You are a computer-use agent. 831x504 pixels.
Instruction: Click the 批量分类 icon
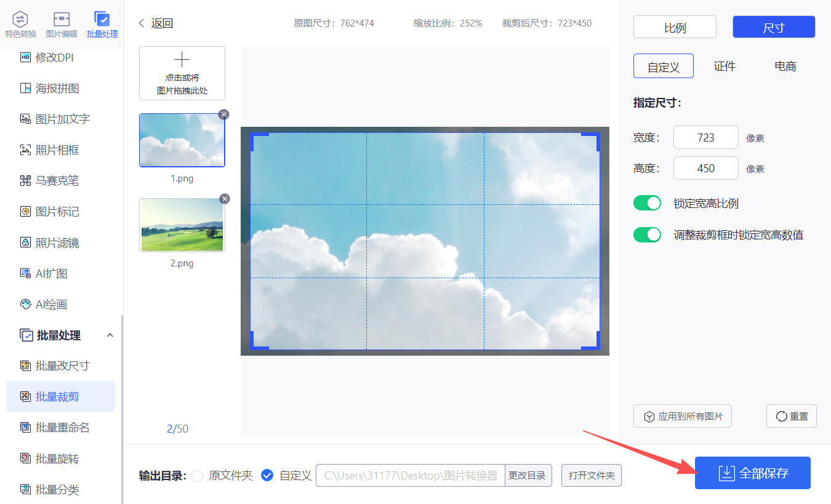click(x=25, y=489)
